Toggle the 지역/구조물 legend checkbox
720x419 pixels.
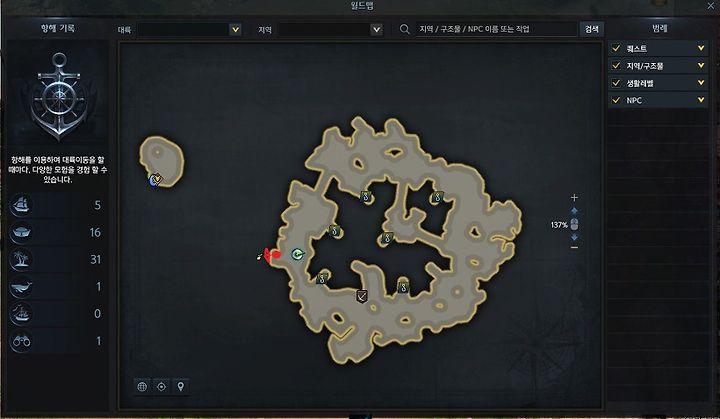click(x=616, y=66)
